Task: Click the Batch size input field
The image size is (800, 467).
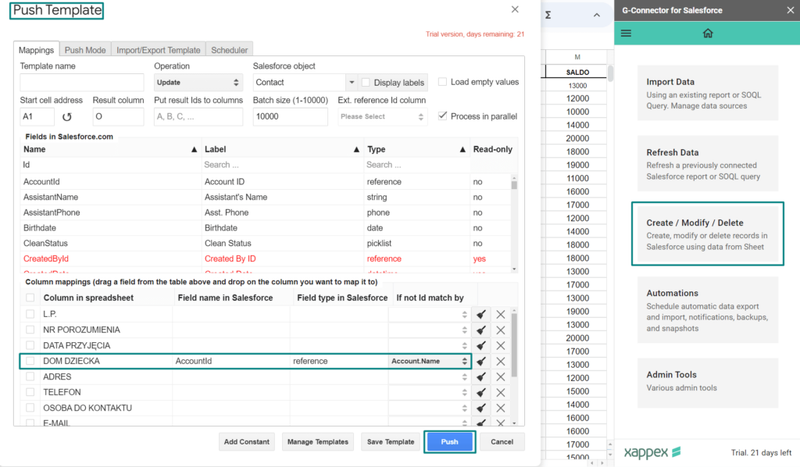Action: coord(290,116)
